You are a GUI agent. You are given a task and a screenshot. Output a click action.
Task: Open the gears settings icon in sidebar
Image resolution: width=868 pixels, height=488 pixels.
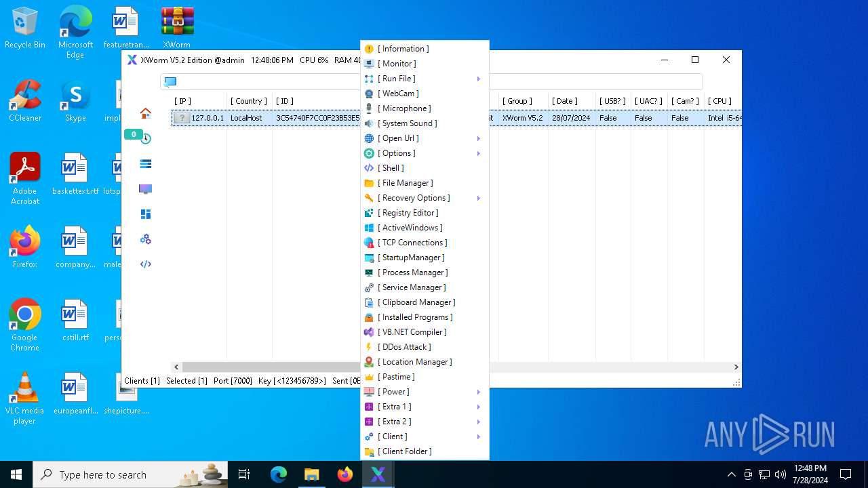pos(145,239)
